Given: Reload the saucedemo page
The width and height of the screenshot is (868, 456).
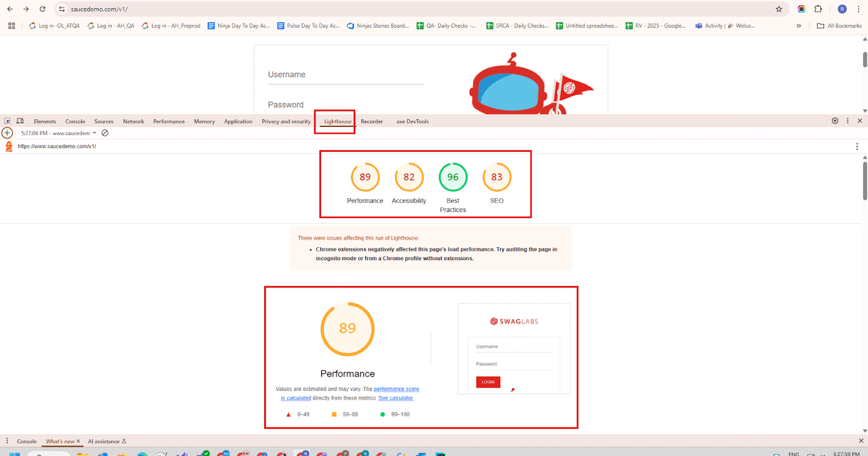Looking at the screenshot, I should tap(42, 9).
